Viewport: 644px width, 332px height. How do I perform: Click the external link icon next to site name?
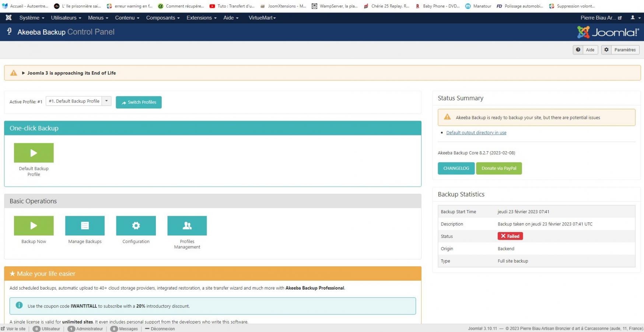(x=620, y=18)
